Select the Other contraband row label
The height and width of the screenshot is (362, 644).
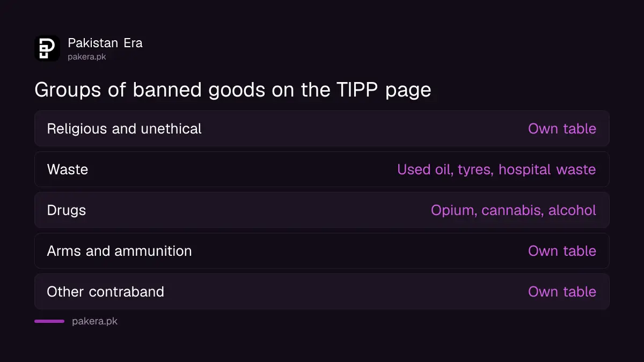[106, 292]
